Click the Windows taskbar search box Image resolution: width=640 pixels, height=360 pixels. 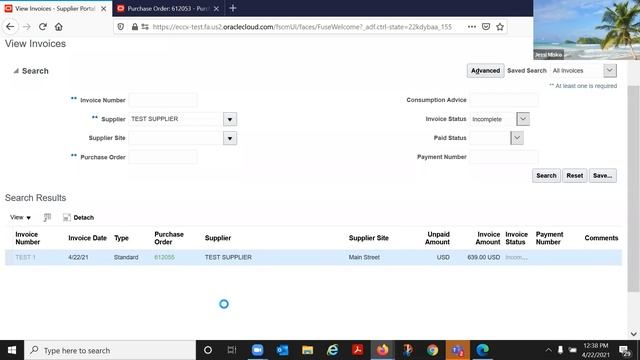tap(110, 350)
